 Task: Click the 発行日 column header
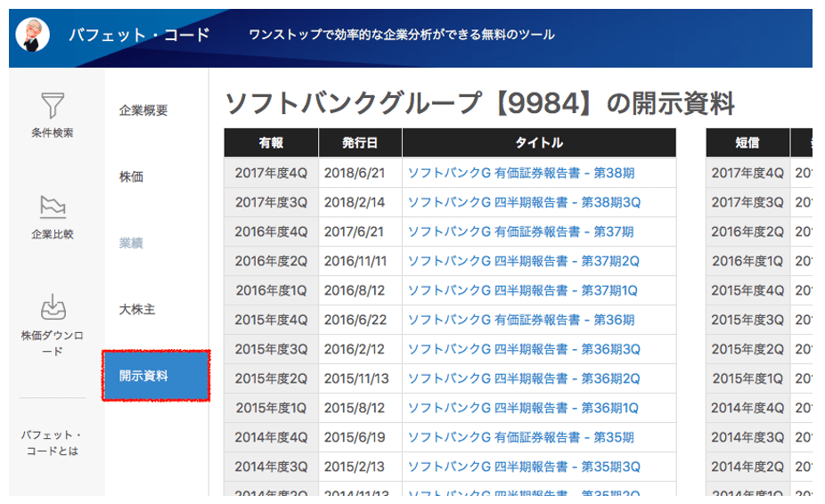pyautogui.click(x=360, y=142)
